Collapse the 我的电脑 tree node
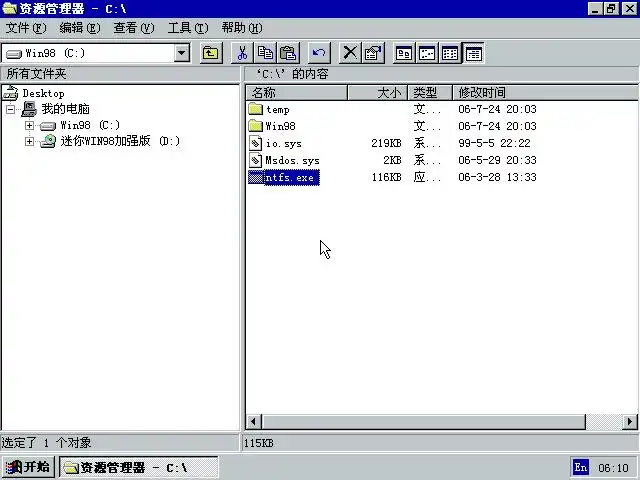Screen dimensions: 640x480 click(11, 109)
